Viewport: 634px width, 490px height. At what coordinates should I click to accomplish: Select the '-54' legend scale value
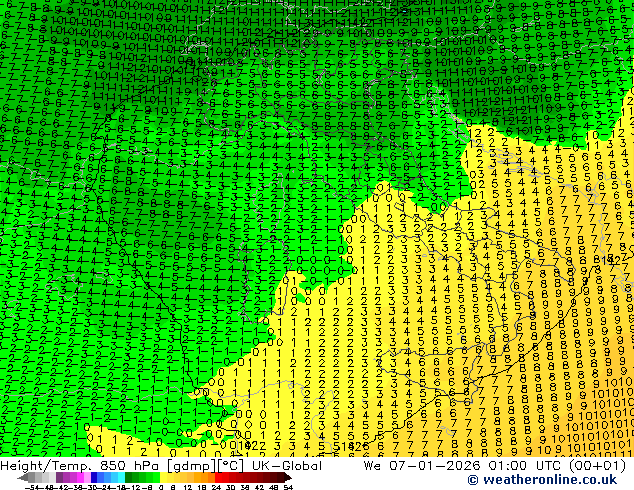click(x=32, y=488)
